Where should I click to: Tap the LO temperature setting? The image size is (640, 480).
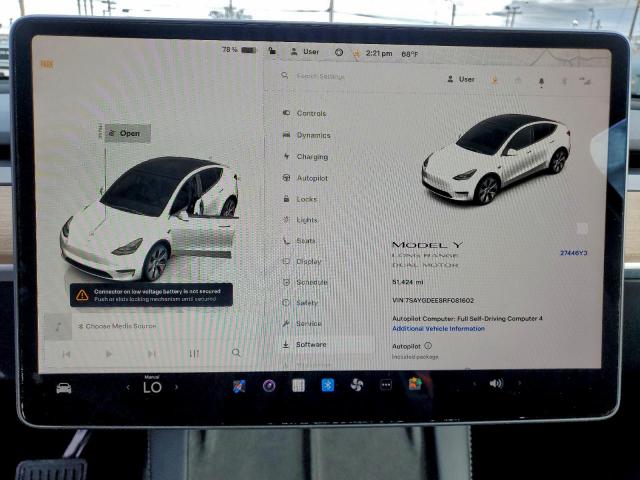pyautogui.click(x=152, y=387)
